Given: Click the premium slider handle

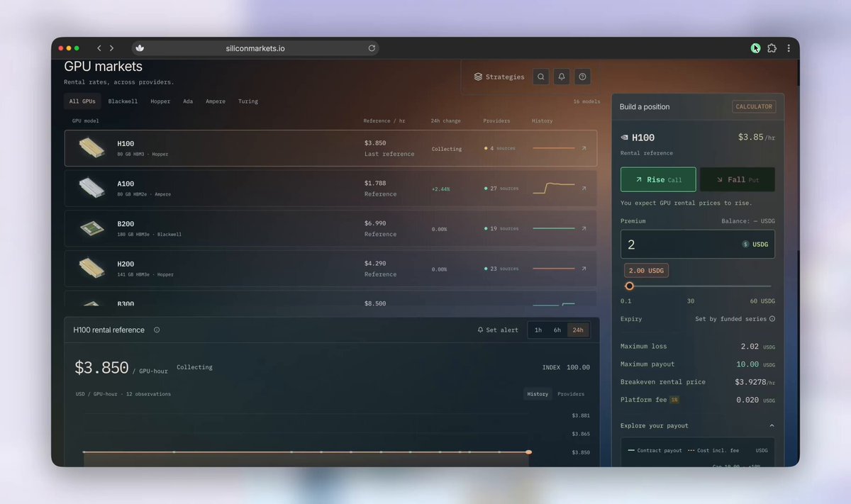Looking at the screenshot, I should tap(629, 286).
